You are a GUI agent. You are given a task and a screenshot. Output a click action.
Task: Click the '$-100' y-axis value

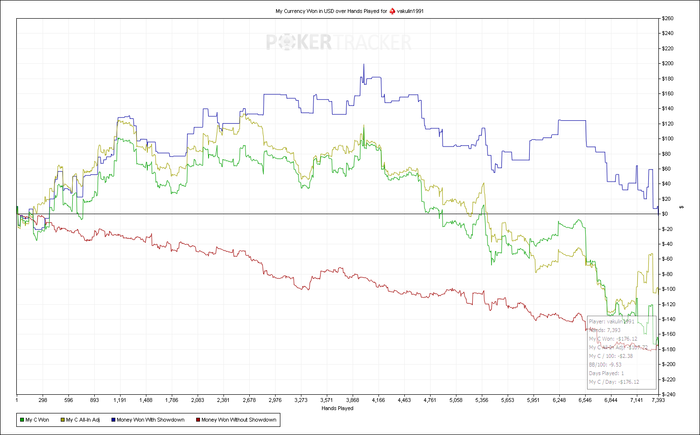click(668, 289)
